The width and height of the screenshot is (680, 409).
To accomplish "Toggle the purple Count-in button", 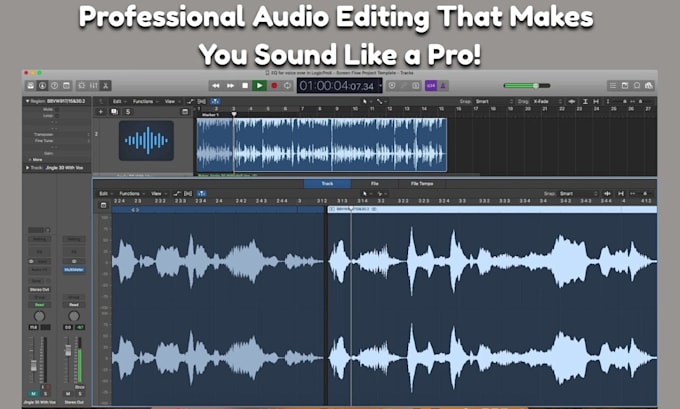I will (x=431, y=85).
